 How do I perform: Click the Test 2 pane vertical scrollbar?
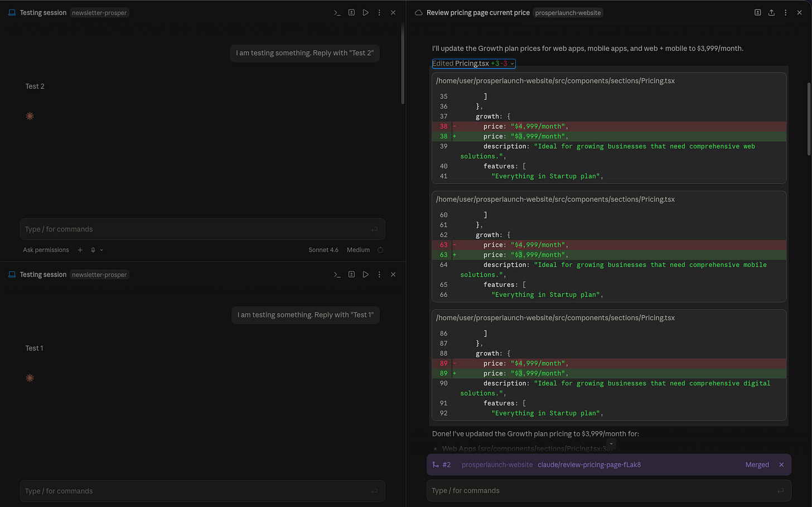tap(403, 63)
